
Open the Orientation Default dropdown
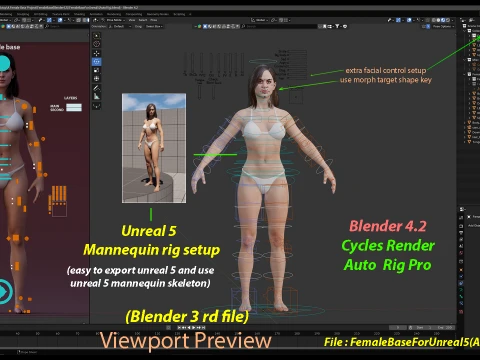coord(119,26)
